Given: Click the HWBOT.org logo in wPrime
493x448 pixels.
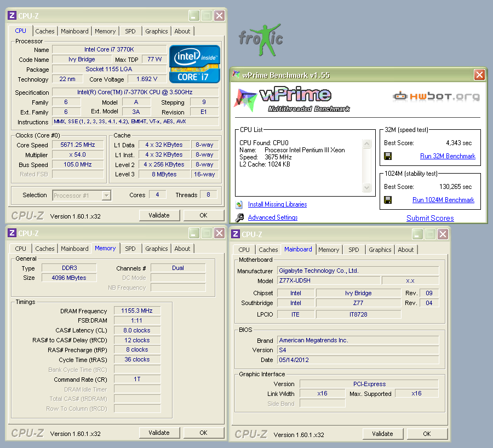Looking at the screenshot, I should point(437,96).
